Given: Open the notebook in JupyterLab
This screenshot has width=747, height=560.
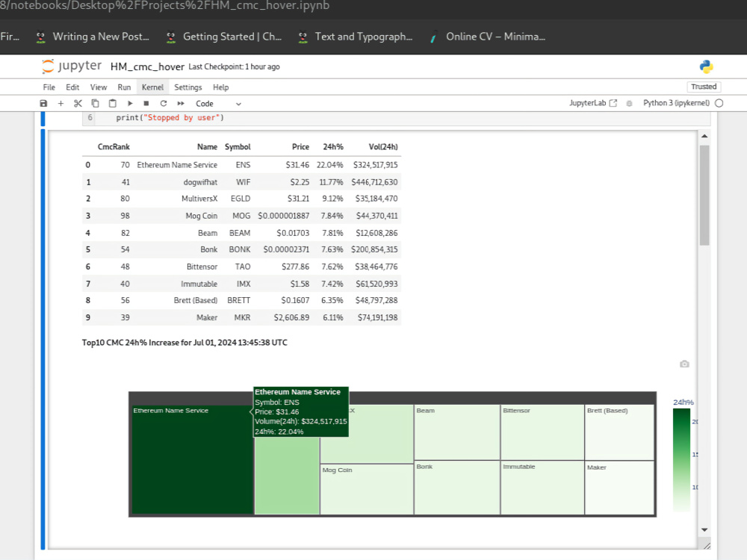Looking at the screenshot, I should (593, 103).
